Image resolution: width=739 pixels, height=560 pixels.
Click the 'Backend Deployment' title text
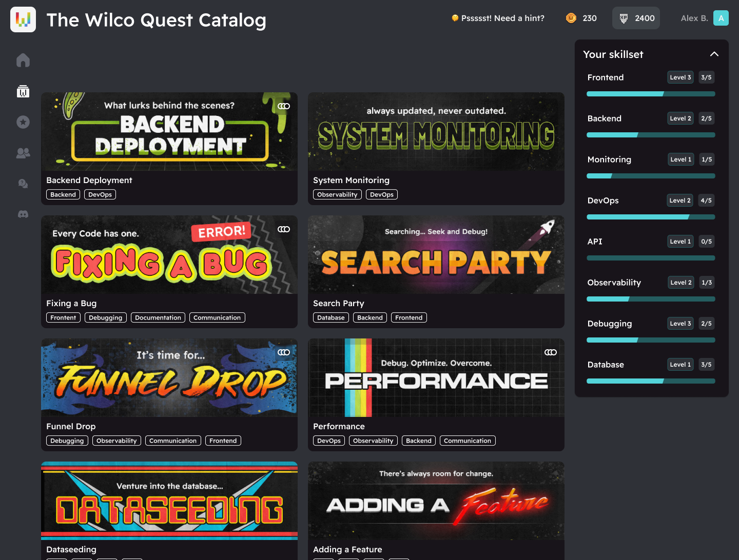(89, 180)
